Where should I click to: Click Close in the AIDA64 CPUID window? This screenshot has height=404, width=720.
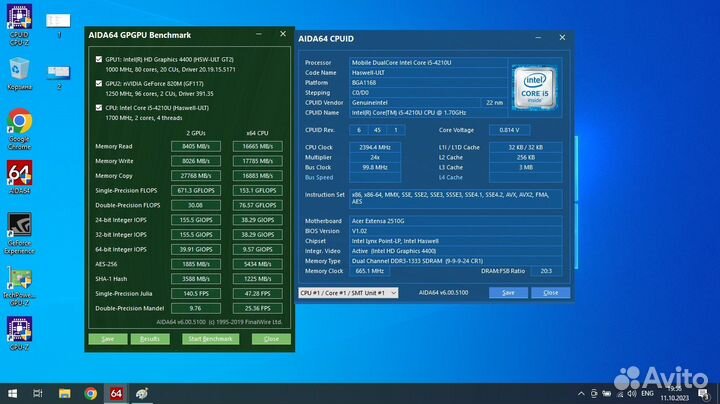[551, 293]
